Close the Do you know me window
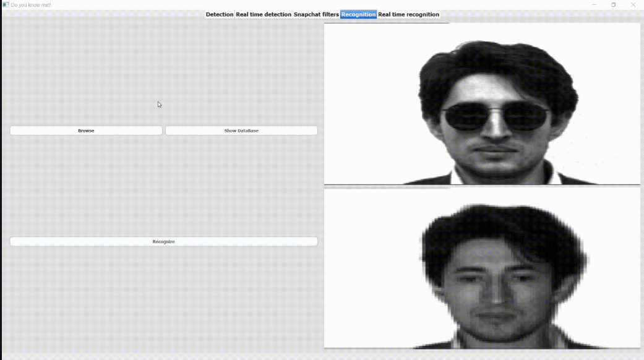The image size is (644, 360). 633,4
